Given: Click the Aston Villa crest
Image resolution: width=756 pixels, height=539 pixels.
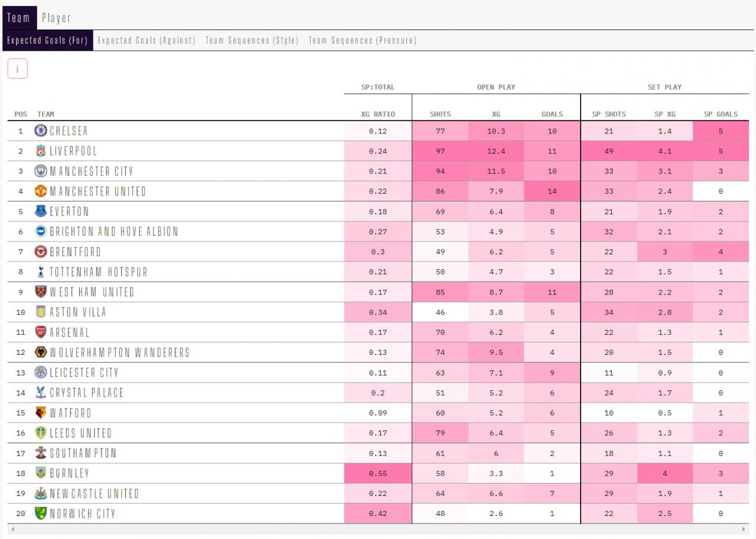Looking at the screenshot, I should click(x=40, y=312).
